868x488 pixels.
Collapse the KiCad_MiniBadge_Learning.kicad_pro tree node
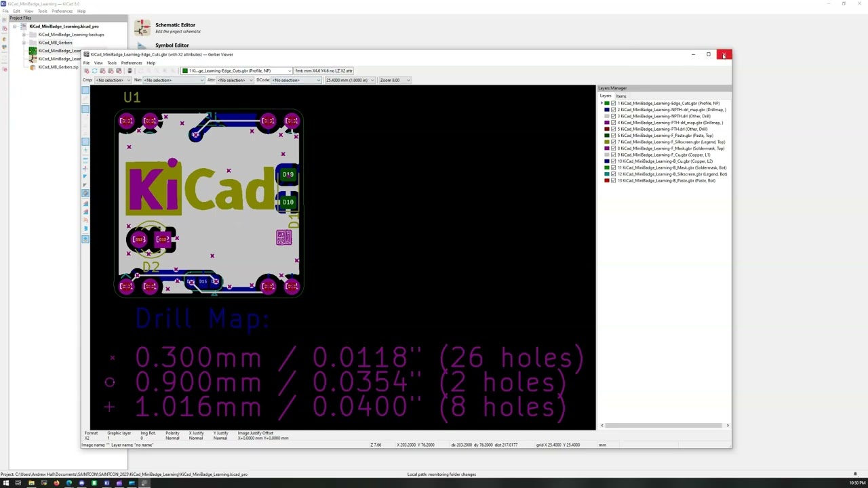pyautogui.click(x=15, y=26)
